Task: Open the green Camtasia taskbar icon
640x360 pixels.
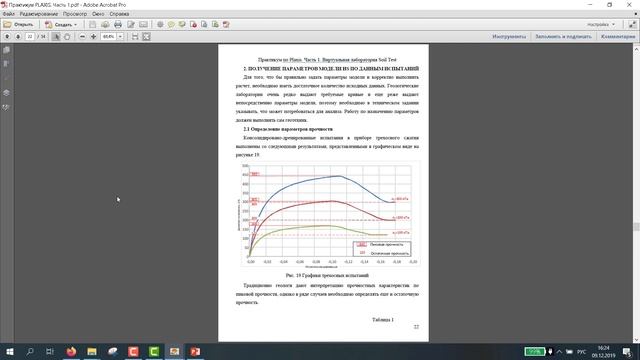Action: 154,351
